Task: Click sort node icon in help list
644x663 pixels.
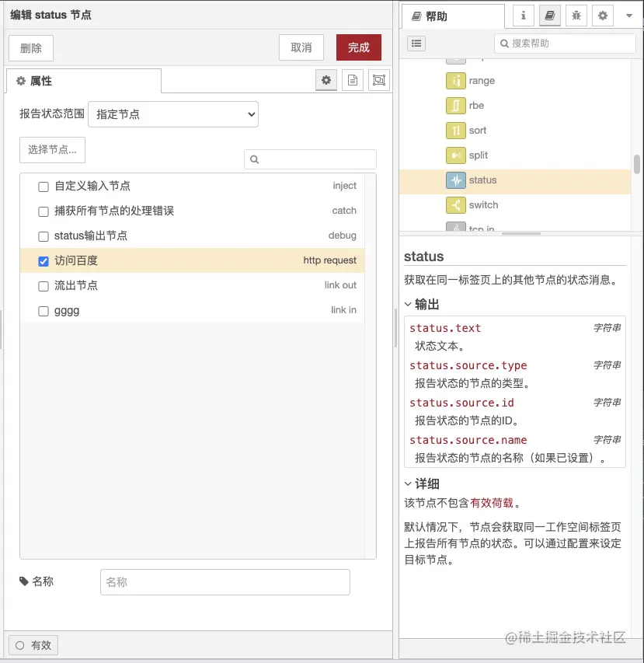Action: point(456,131)
